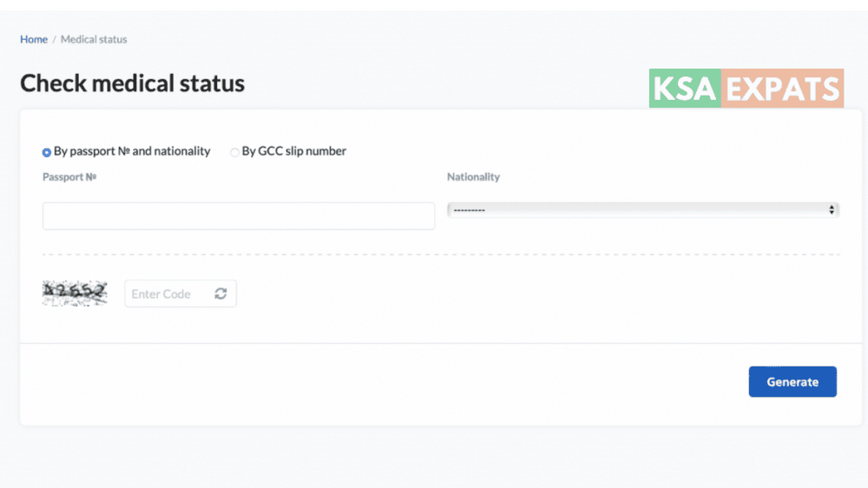Click the 'Passport №' field label
The height and width of the screenshot is (488, 868).
[69, 177]
